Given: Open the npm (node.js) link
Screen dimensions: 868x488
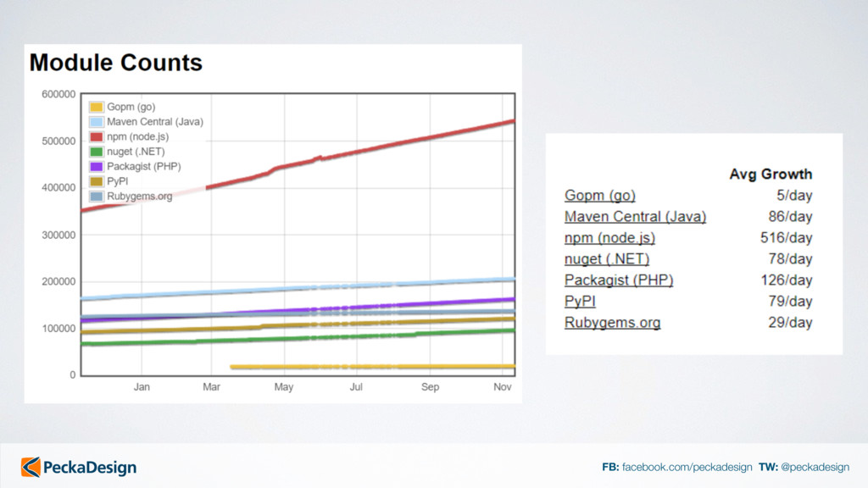Looking at the screenshot, I should click(609, 238).
